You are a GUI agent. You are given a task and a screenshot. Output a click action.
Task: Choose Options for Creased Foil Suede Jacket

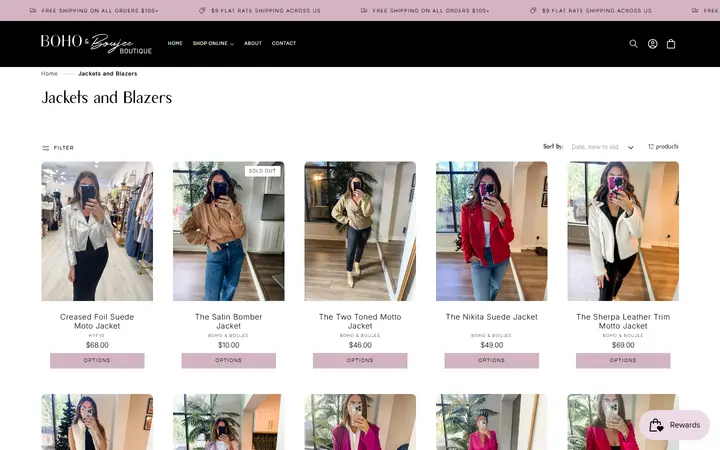97,360
